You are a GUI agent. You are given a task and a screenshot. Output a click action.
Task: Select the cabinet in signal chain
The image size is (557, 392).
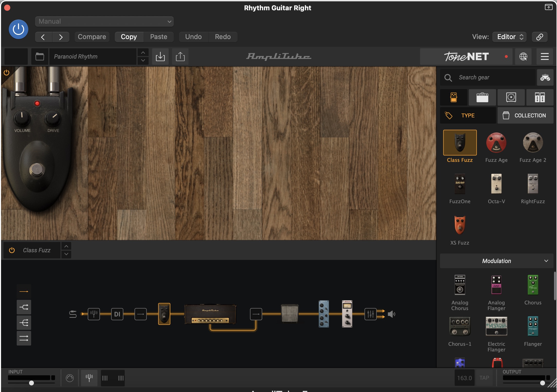tap(290, 313)
